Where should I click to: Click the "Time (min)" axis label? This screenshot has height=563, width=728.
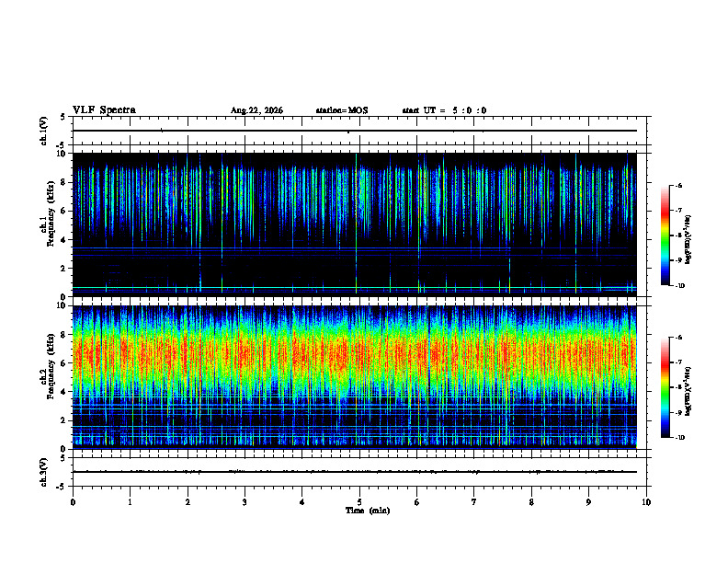coord(368,511)
